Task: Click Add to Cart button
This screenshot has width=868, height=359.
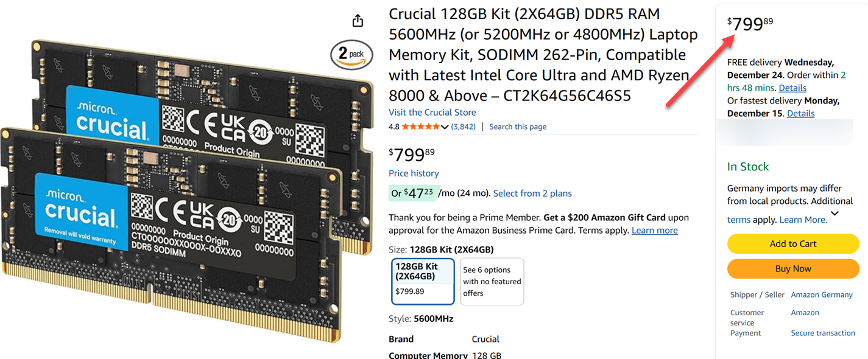Action: (792, 244)
